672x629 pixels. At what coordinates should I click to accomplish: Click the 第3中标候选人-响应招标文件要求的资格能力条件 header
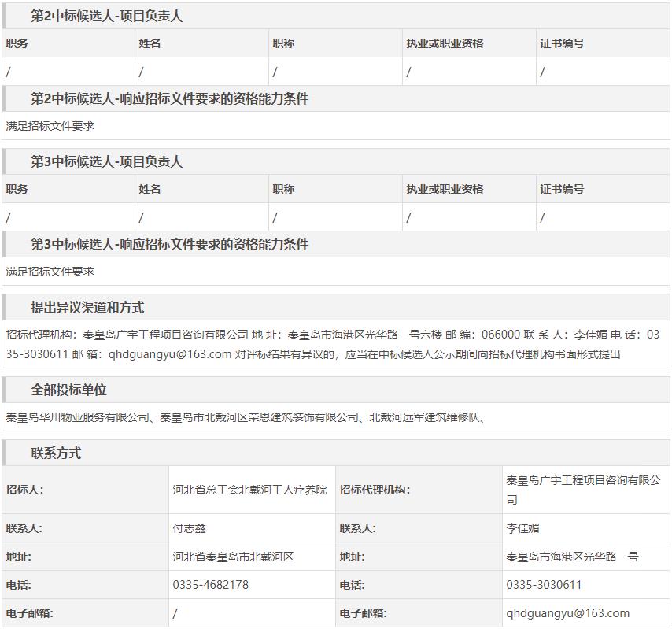pos(169,244)
